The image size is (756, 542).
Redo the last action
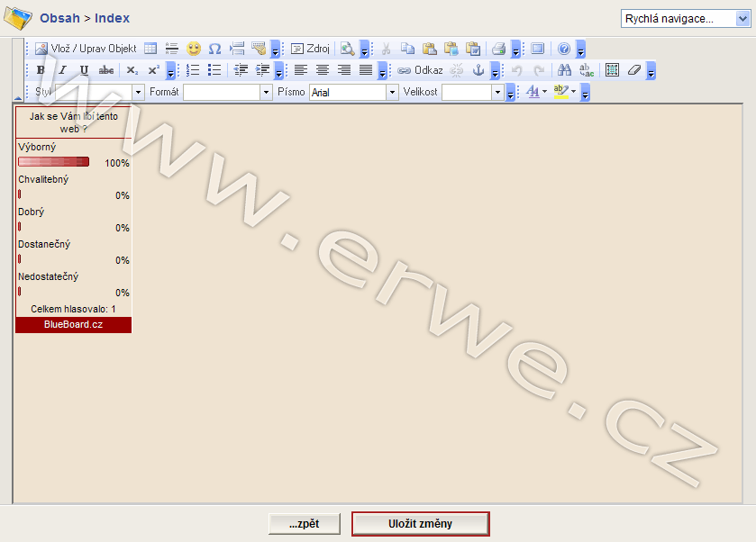pos(539,70)
